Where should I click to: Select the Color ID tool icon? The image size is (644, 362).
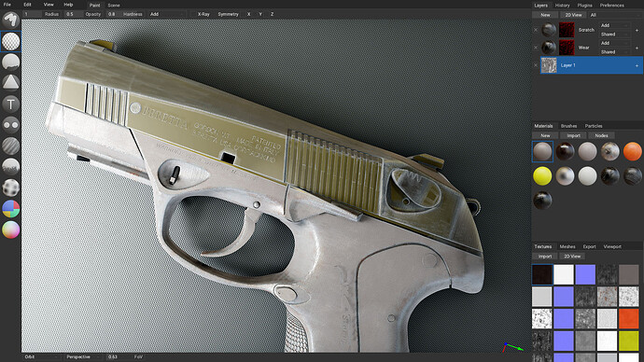point(10,208)
